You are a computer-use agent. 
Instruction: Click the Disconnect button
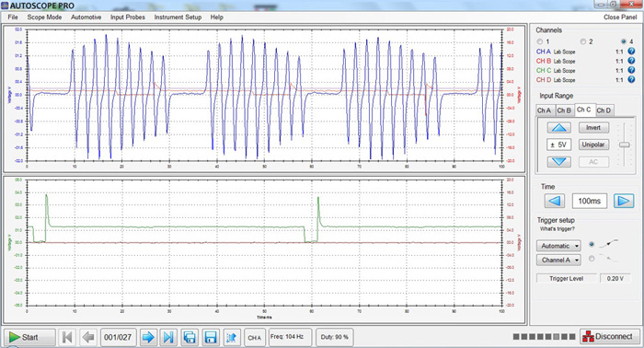tap(609, 337)
